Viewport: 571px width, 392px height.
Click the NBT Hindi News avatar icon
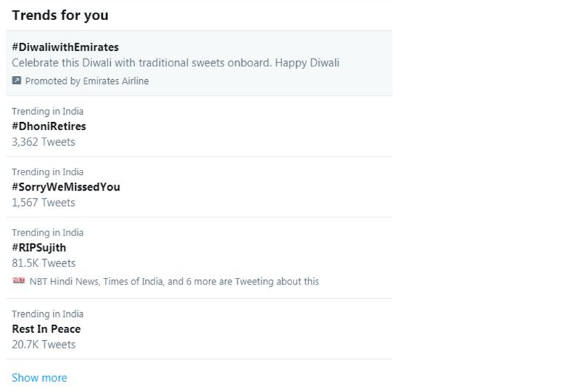click(18, 281)
